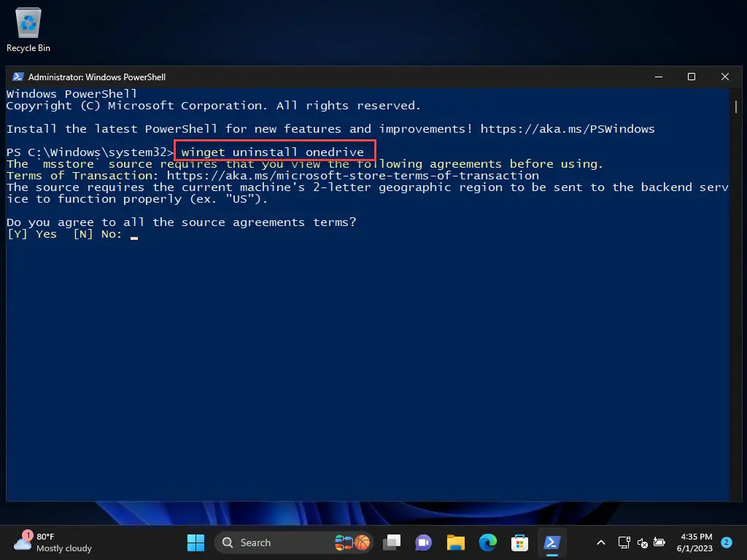
Task: Click the search highlights icon in the Search box
Action: coord(352,542)
